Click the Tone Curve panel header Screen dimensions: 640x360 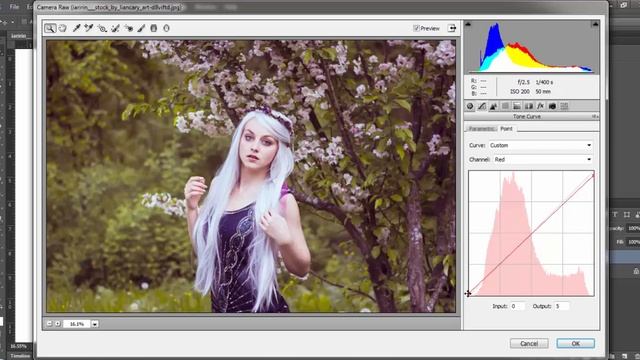pos(531,117)
